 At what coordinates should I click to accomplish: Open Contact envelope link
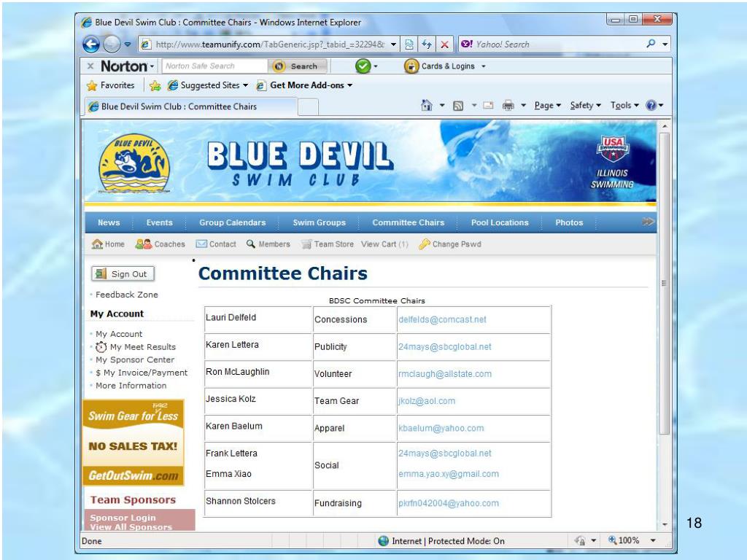click(x=216, y=244)
